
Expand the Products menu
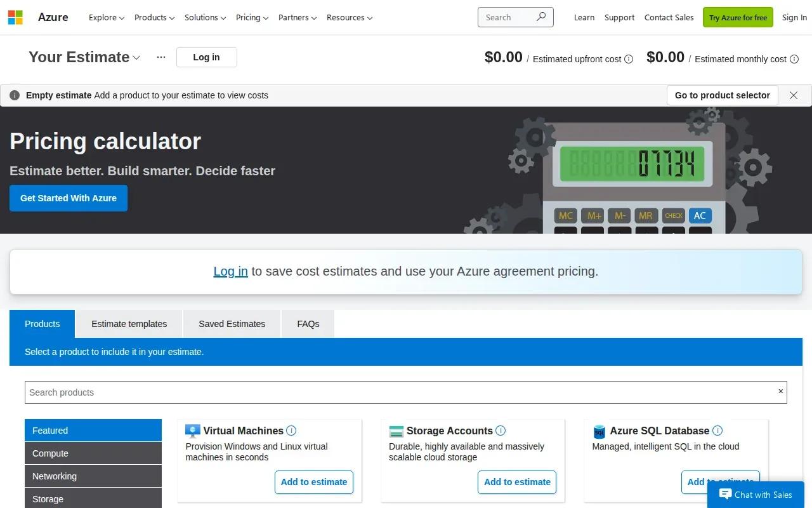[154, 17]
